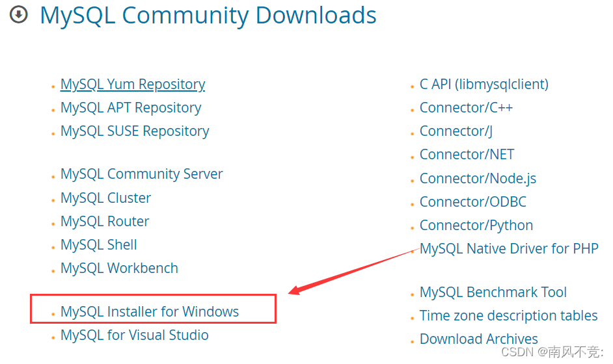
Task: Open MySQL Native Driver for PHP link
Action: tap(509, 249)
